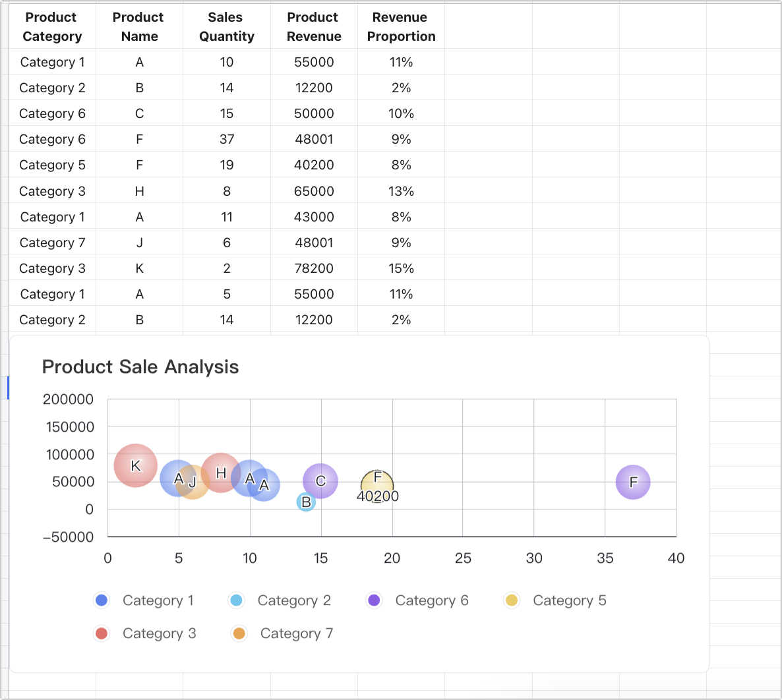Select the Category 7 orange legend marker

click(239, 633)
